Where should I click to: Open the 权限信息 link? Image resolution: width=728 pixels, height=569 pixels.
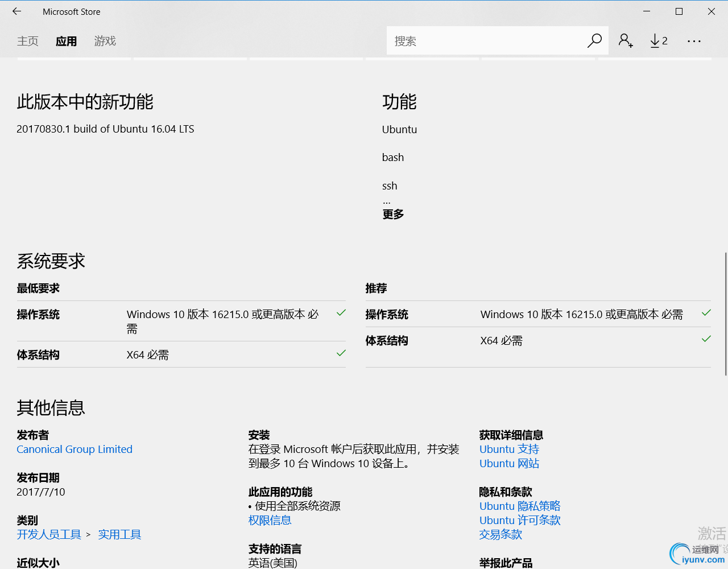pyautogui.click(x=270, y=520)
